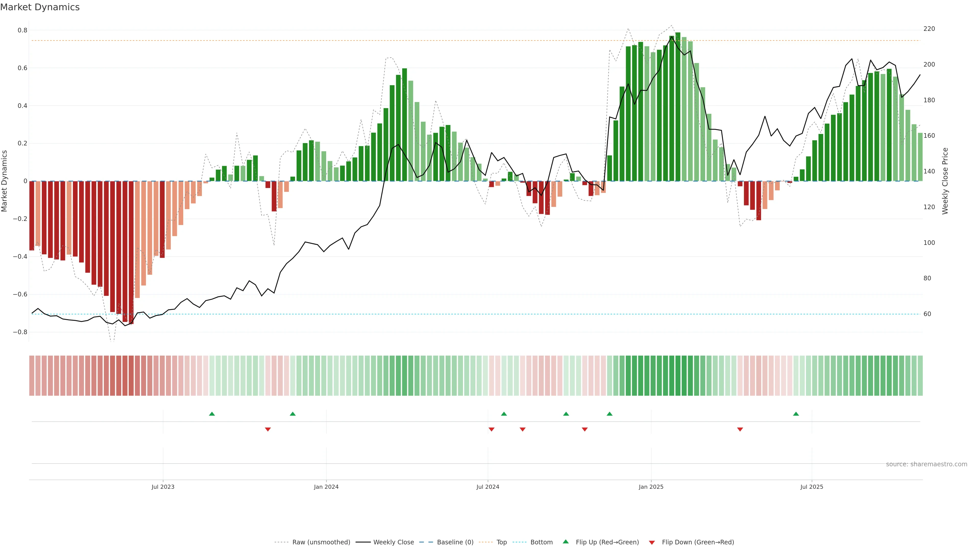Click the Jul 2023 axis label

163,487
